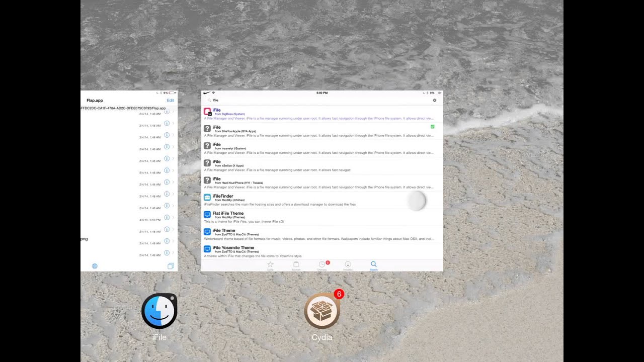Tap the question-mark icon for BiteYourApple's iFile
Image resolution: width=644 pixels, height=362 pixels.
(207, 129)
